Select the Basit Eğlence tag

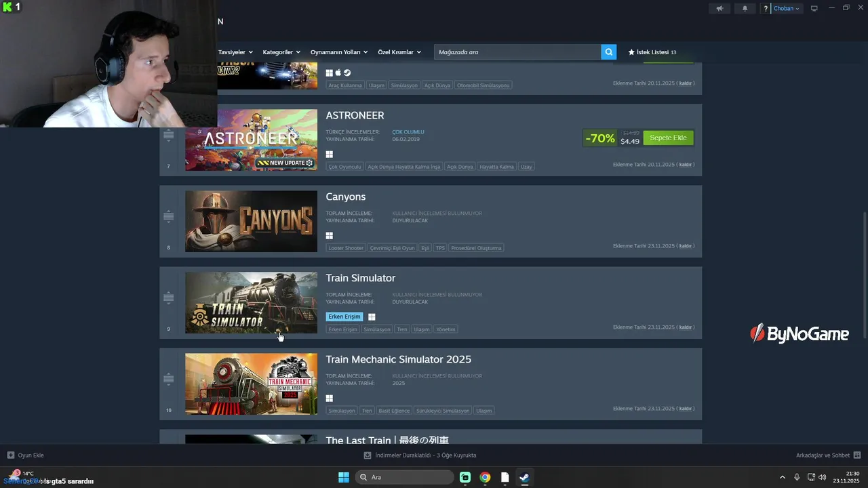[394, 411]
